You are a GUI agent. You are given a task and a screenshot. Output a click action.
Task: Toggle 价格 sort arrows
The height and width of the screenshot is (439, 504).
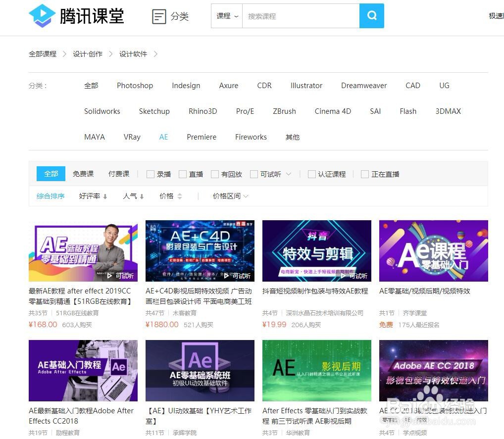pos(180,196)
